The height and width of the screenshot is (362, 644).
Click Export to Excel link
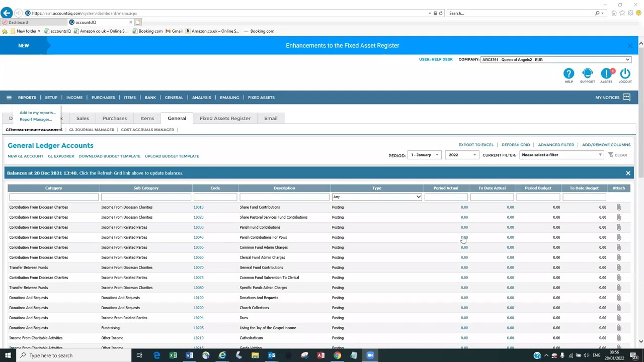click(475, 145)
